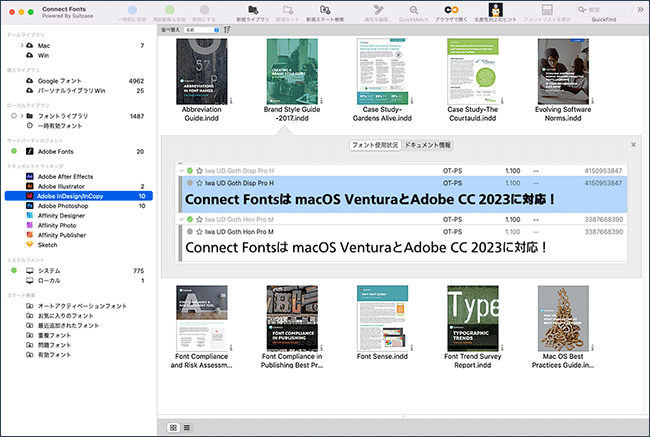The height and width of the screenshot is (437, 650).
Task: Select the システム fonts monitor icon
Action: point(29,271)
